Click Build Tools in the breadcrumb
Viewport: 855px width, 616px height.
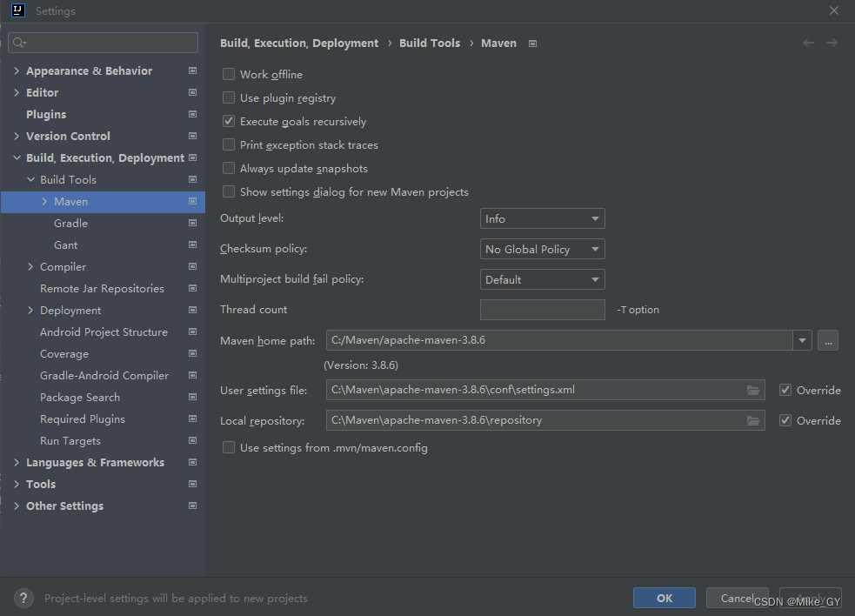[x=430, y=43]
